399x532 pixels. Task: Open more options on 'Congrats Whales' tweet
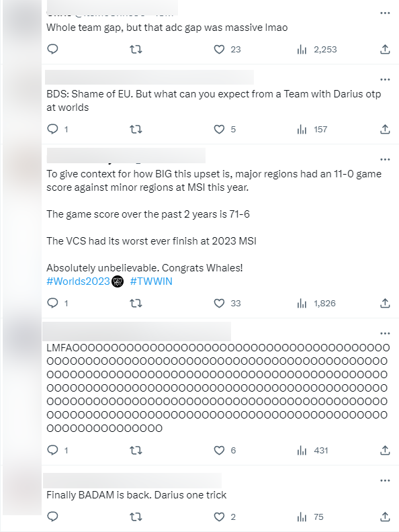[x=385, y=159]
